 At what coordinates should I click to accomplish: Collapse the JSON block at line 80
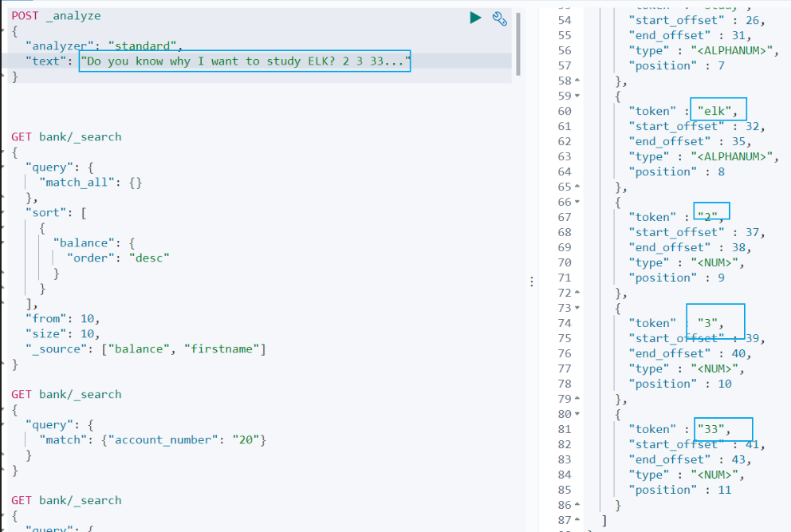point(577,413)
